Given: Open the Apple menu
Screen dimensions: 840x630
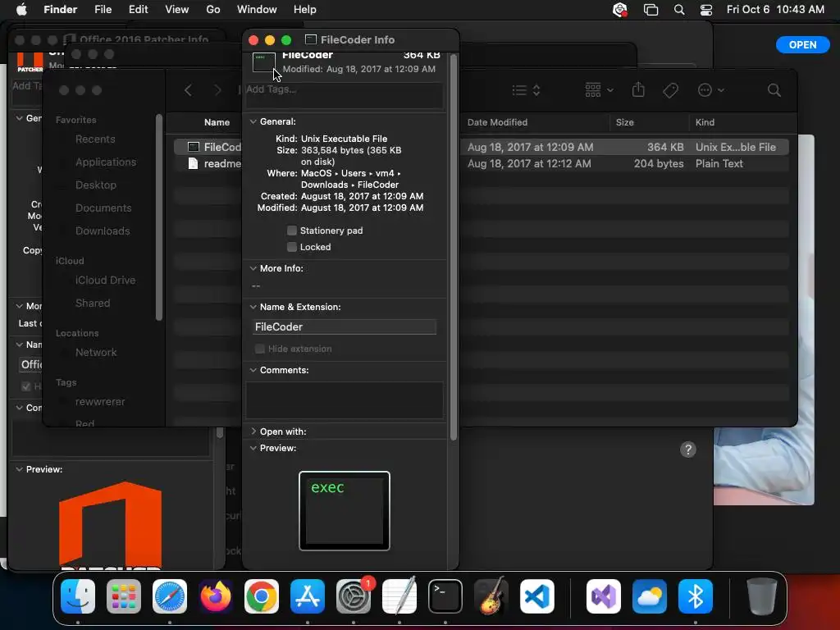Looking at the screenshot, I should (21, 10).
